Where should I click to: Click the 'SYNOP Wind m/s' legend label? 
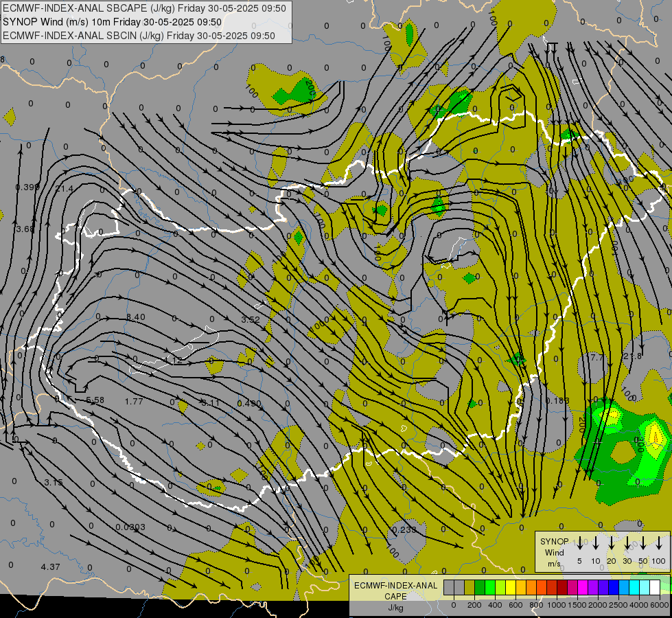pyautogui.click(x=554, y=552)
